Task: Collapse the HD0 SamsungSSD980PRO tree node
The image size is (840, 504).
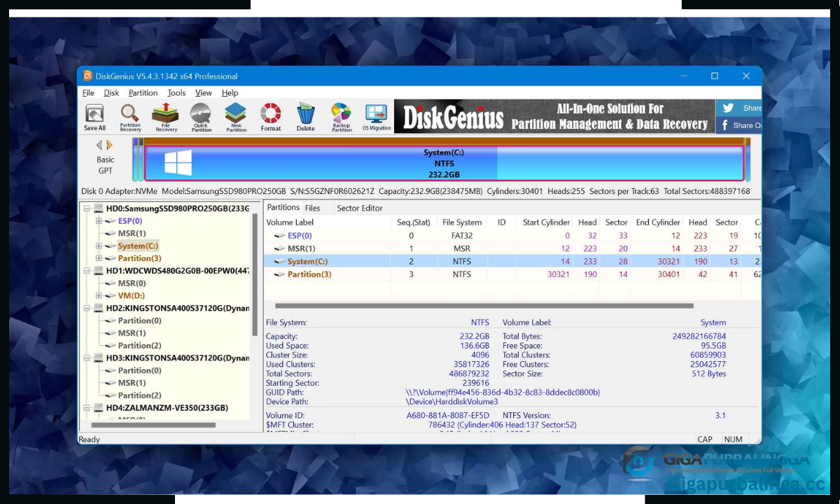Action: tap(87, 209)
